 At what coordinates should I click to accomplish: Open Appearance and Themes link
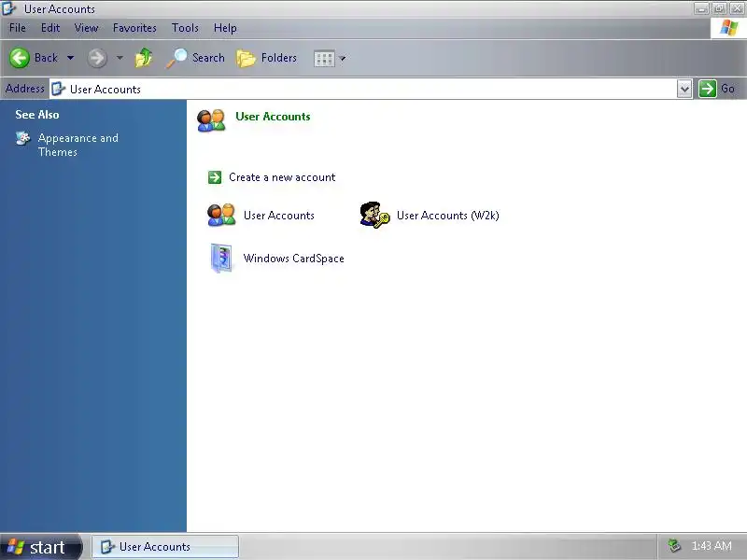[x=78, y=145]
